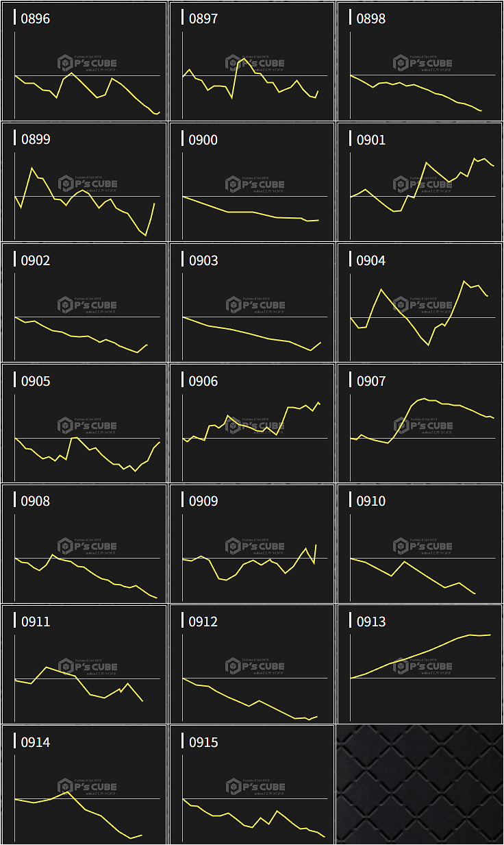Screen dimensions: 504x845
Task: Click the 0914 graph thumbnail
Action: [x=84, y=785]
